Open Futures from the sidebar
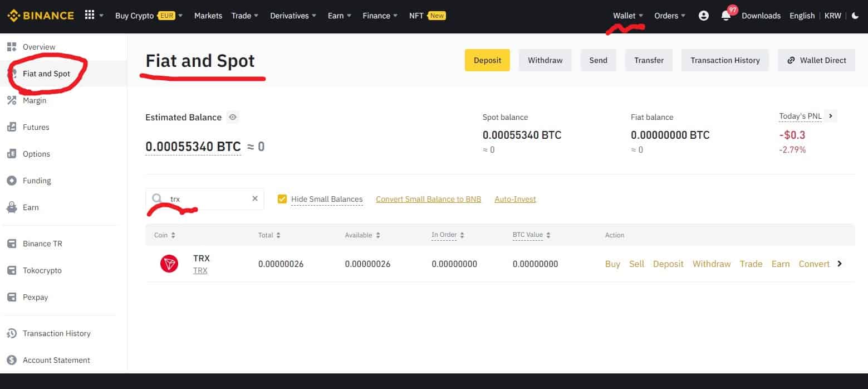The width and height of the screenshot is (868, 389). tap(36, 127)
